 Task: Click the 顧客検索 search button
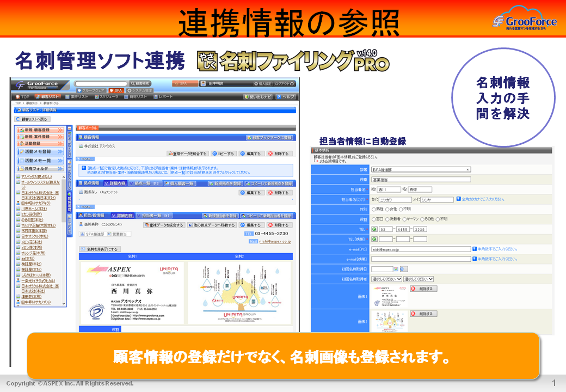click(140, 83)
